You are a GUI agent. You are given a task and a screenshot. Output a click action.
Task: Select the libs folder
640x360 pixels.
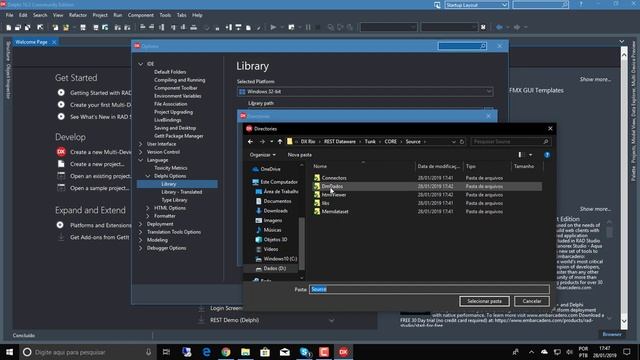(x=325, y=203)
